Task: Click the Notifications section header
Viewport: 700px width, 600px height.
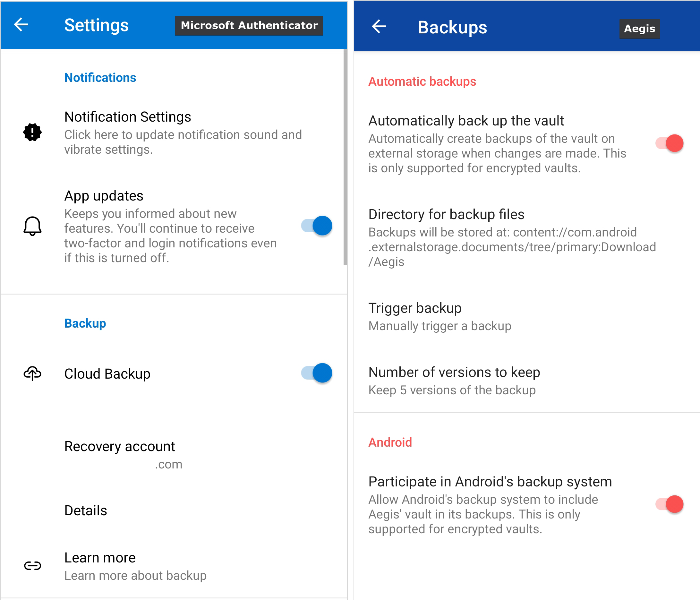Action: pos(100,77)
